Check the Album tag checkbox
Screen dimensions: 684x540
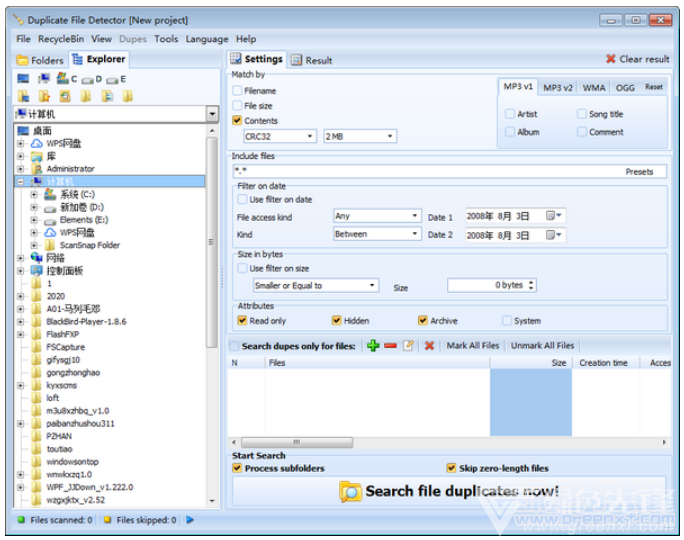coord(510,132)
